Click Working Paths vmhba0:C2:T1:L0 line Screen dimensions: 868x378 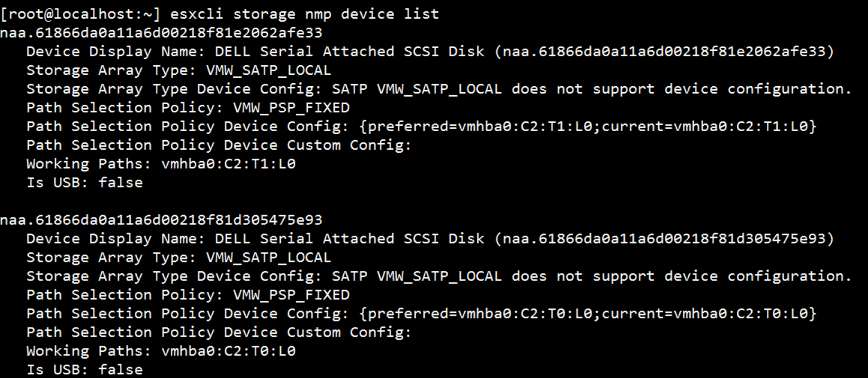(x=161, y=164)
